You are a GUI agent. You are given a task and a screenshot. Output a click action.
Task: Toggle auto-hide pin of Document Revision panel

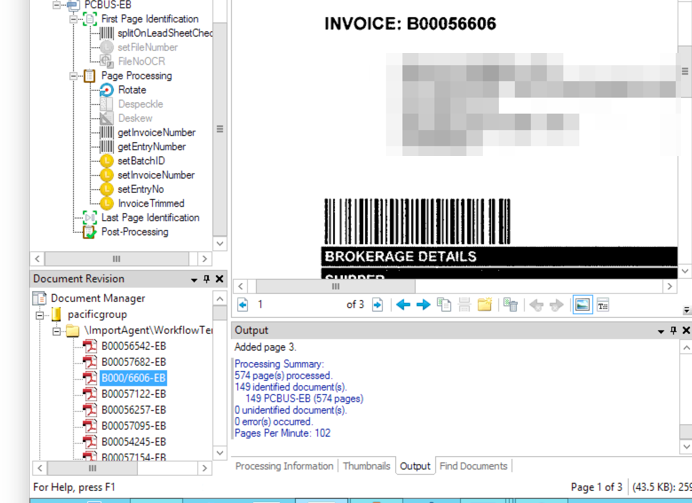click(x=206, y=279)
